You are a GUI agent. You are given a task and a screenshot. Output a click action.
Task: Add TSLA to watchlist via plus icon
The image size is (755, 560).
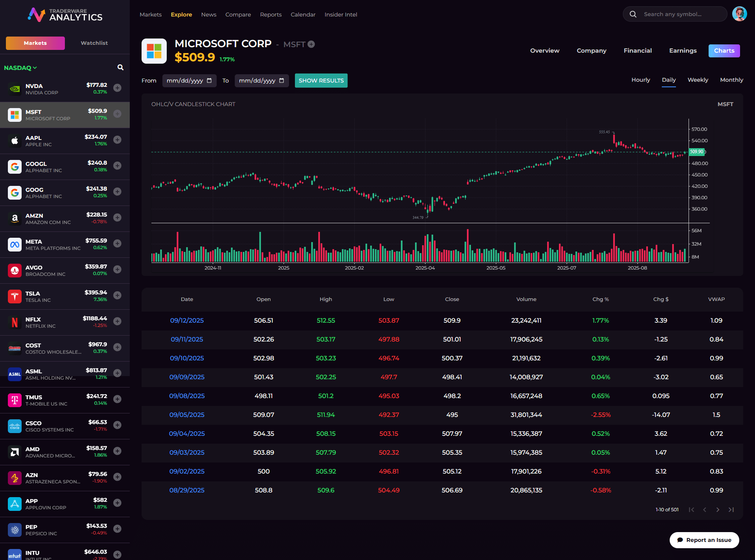point(117,295)
